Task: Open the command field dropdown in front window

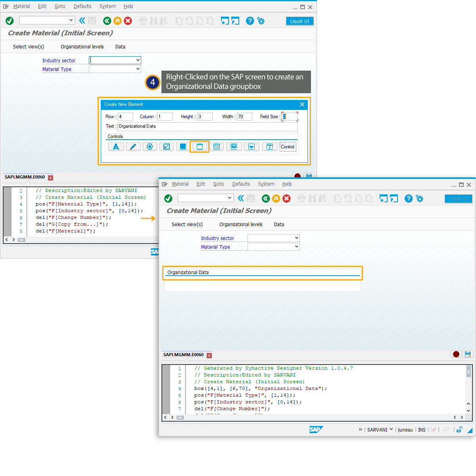Action: (x=230, y=198)
